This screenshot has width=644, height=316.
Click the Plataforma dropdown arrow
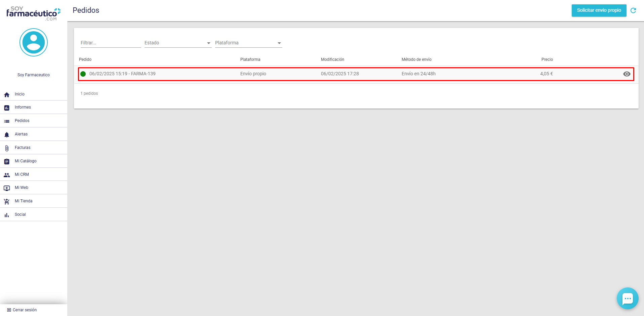(x=279, y=43)
